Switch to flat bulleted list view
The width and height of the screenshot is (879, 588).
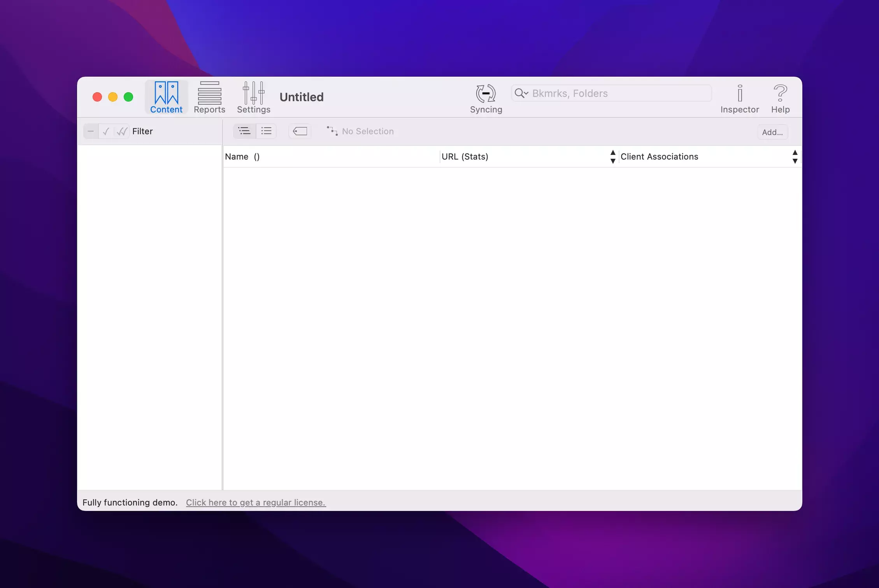coord(266,131)
